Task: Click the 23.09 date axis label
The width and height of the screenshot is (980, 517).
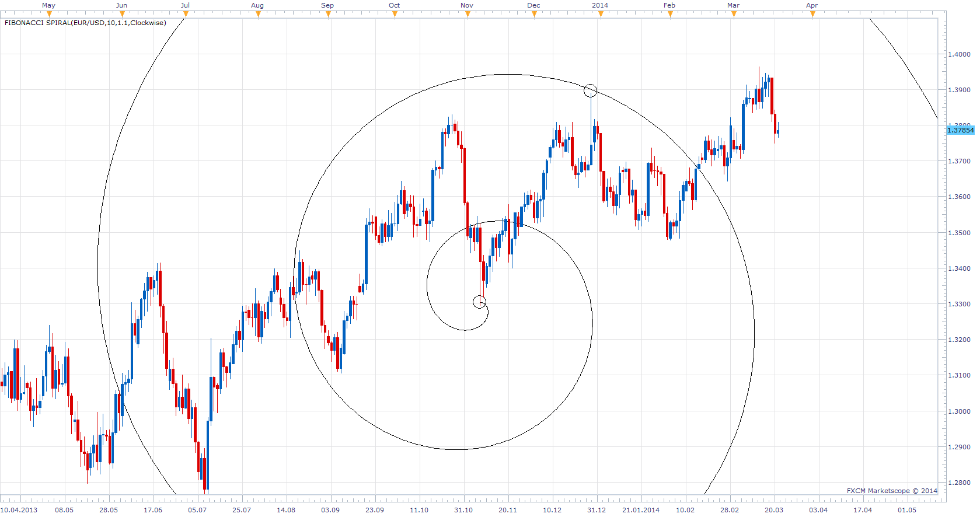Action: click(375, 510)
